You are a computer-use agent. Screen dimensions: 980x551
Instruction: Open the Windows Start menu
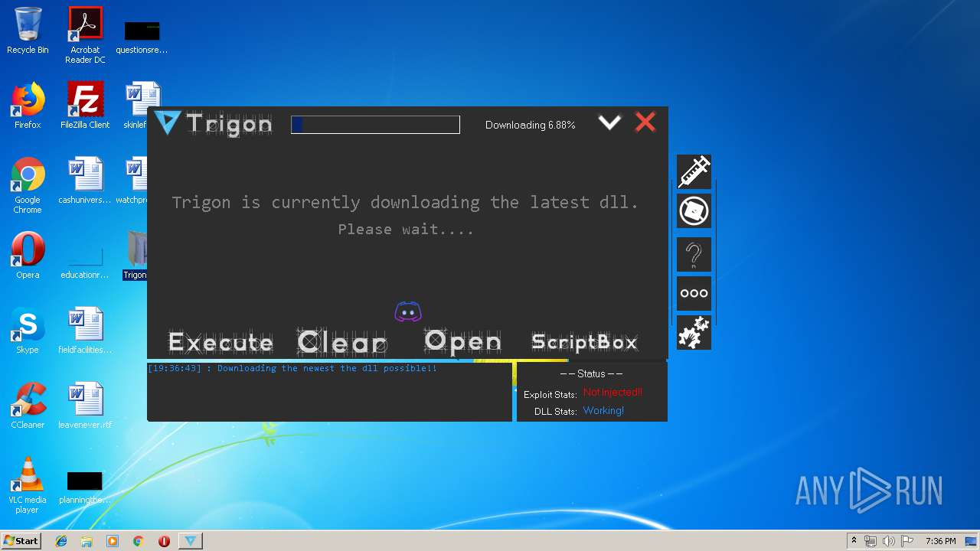click(21, 541)
